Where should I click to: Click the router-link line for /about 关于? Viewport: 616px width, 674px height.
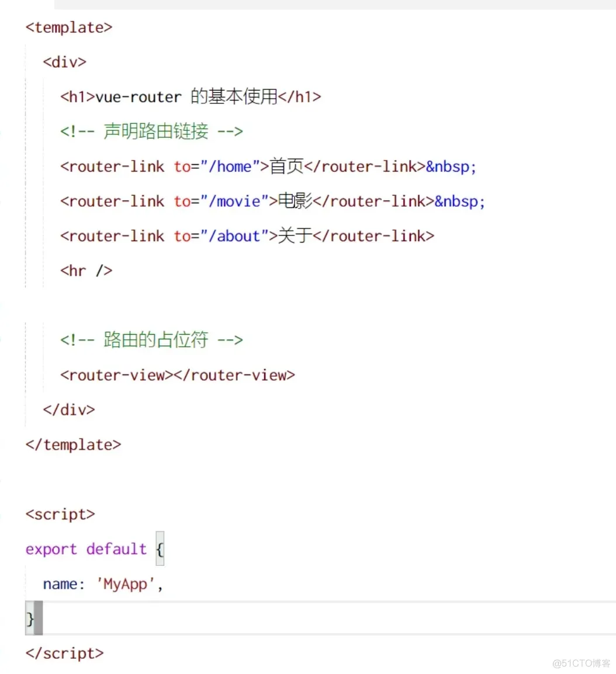click(247, 236)
